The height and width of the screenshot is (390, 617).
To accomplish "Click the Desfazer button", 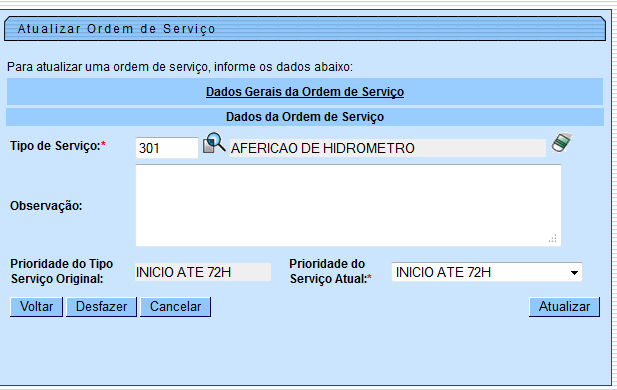I will click(101, 307).
